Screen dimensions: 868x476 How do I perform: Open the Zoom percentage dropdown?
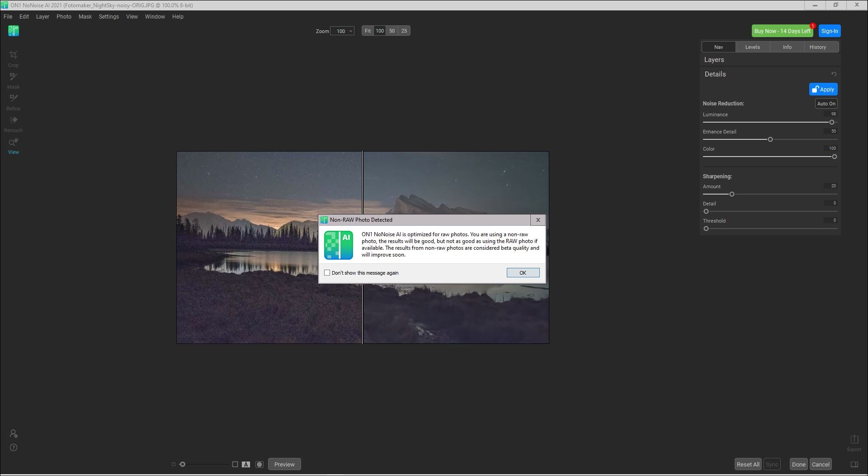click(x=342, y=31)
